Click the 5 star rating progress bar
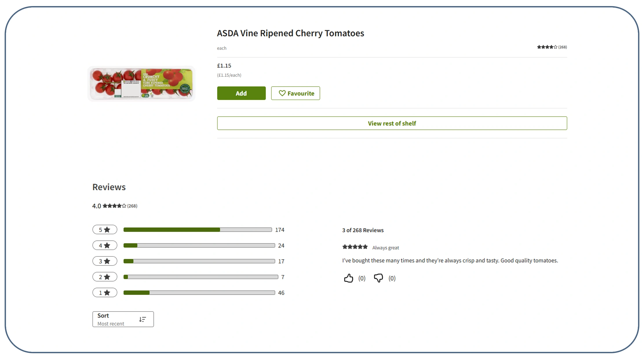 (x=197, y=230)
